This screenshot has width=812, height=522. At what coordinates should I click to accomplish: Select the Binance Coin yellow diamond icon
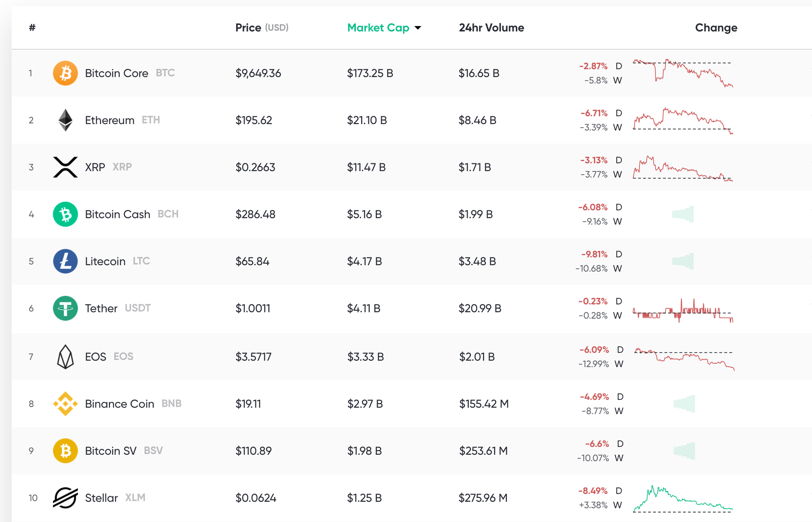[x=65, y=404]
